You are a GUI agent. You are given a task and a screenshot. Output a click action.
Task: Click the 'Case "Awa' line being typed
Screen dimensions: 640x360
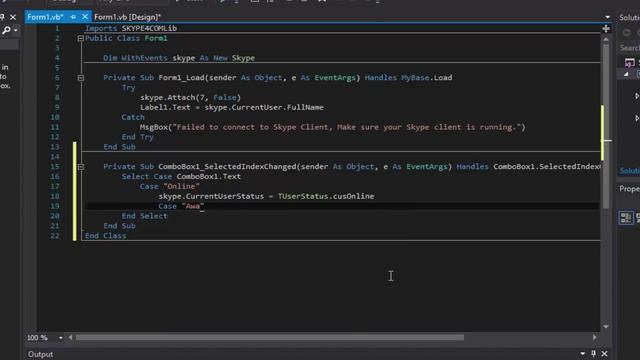[x=181, y=206]
